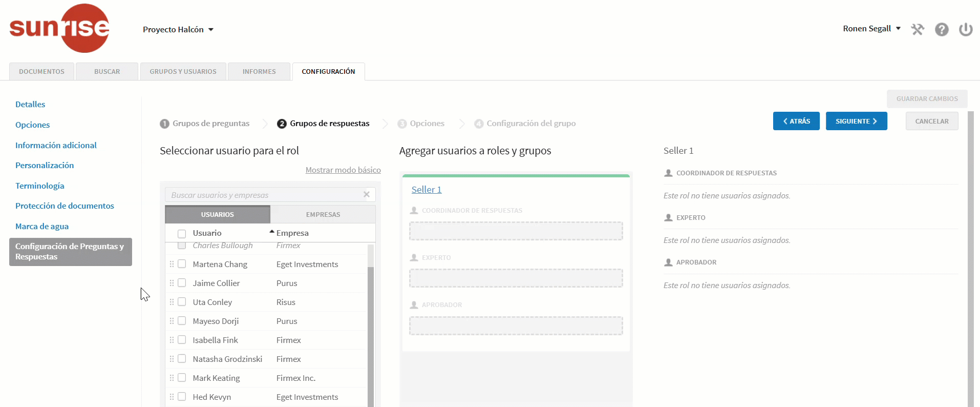This screenshot has width=980, height=407.
Task: Sort by the Empresa column header
Action: click(x=292, y=233)
